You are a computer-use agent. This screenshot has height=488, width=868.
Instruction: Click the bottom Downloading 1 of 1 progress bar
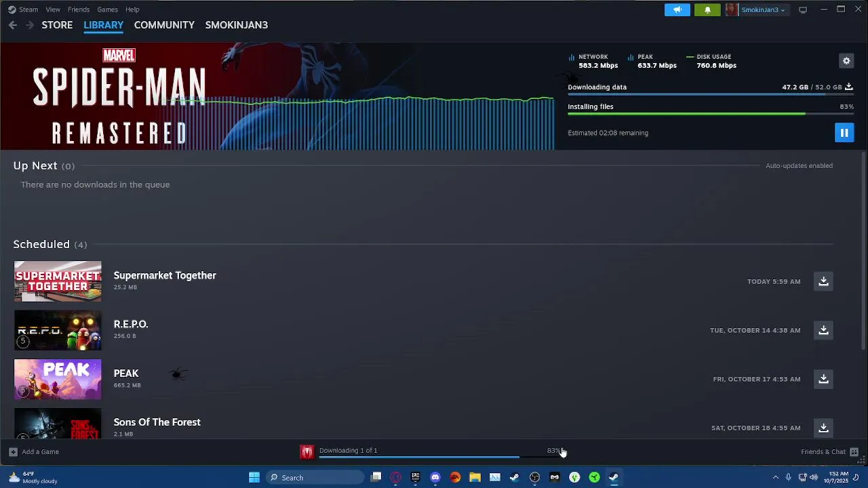(439, 457)
